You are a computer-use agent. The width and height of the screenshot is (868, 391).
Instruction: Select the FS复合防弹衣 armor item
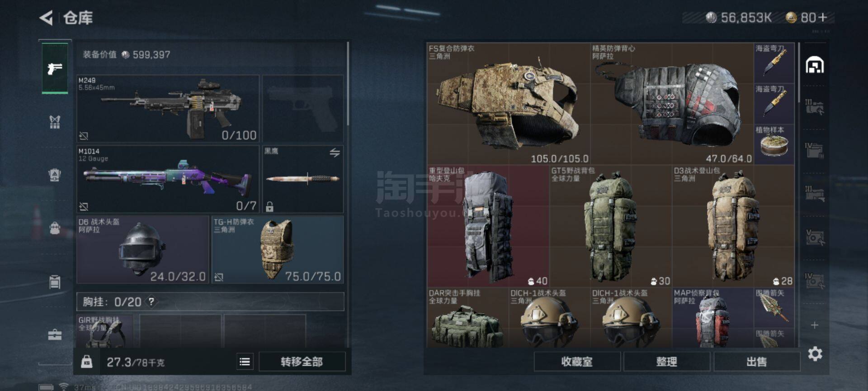(x=509, y=104)
